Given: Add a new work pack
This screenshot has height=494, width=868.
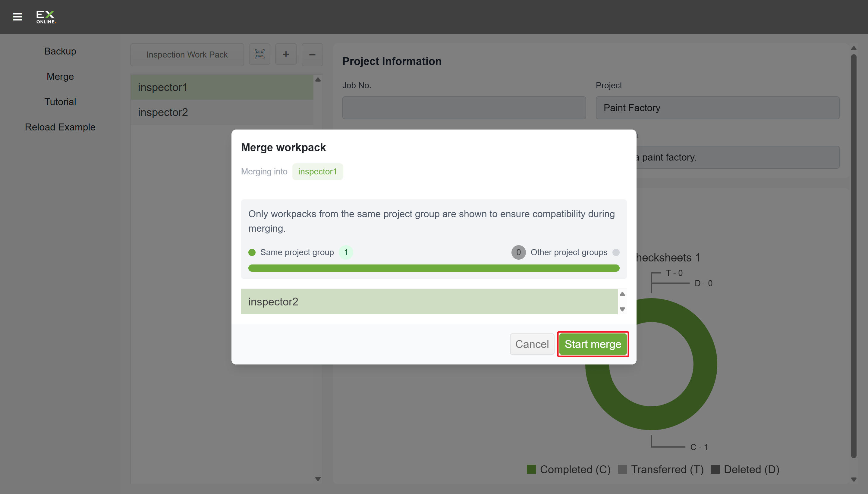Looking at the screenshot, I should coord(286,54).
